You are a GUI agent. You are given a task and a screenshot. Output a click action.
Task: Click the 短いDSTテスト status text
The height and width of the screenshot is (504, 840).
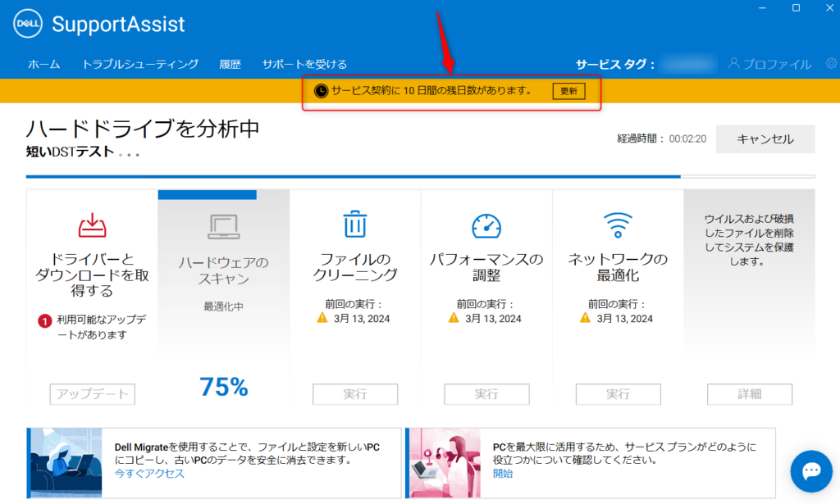(x=71, y=152)
